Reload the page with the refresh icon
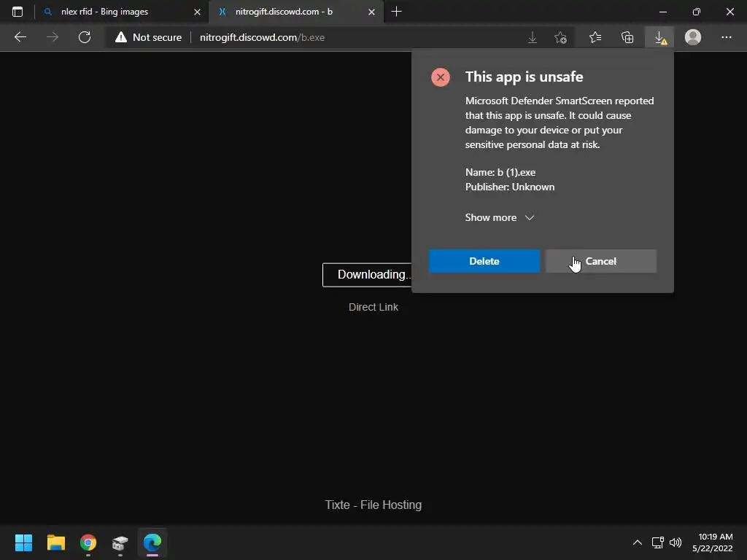Viewport: 747px width, 560px height. [85, 37]
